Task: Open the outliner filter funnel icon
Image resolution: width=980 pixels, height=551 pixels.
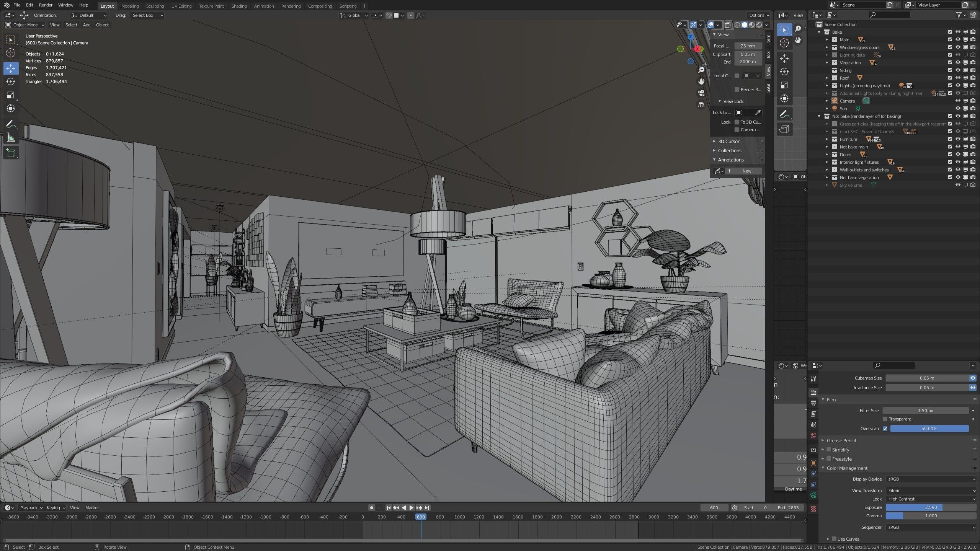Action: pyautogui.click(x=959, y=15)
